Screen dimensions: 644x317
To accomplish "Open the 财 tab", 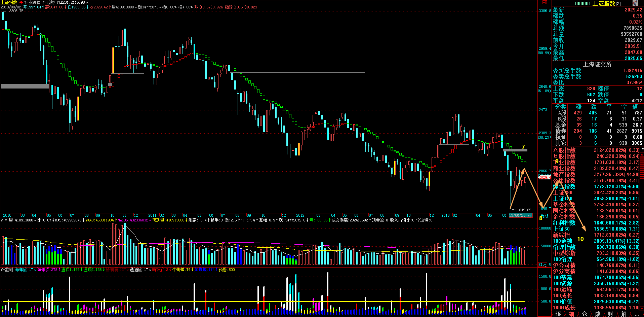I will pyautogui.click(x=611, y=314).
